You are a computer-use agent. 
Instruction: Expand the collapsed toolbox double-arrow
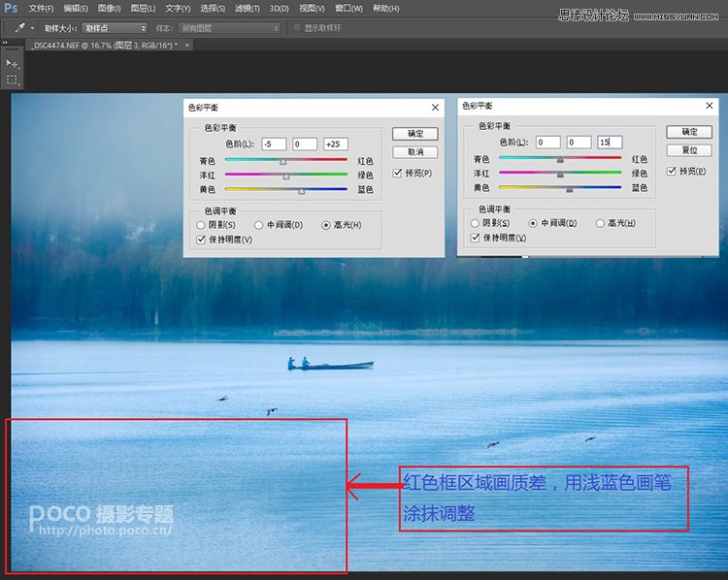click(x=5, y=43)
